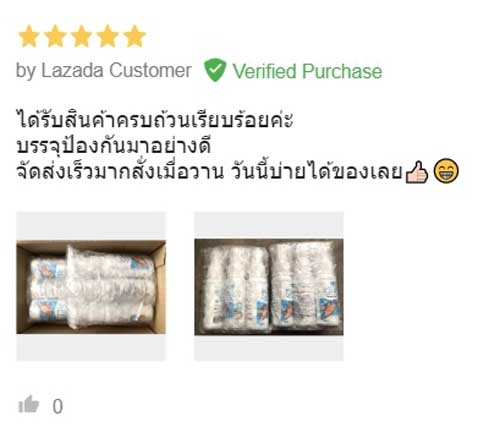Open second photo of wrapped cup packs
The width and height of the screenshot is (500, 427).
[269, 287]
